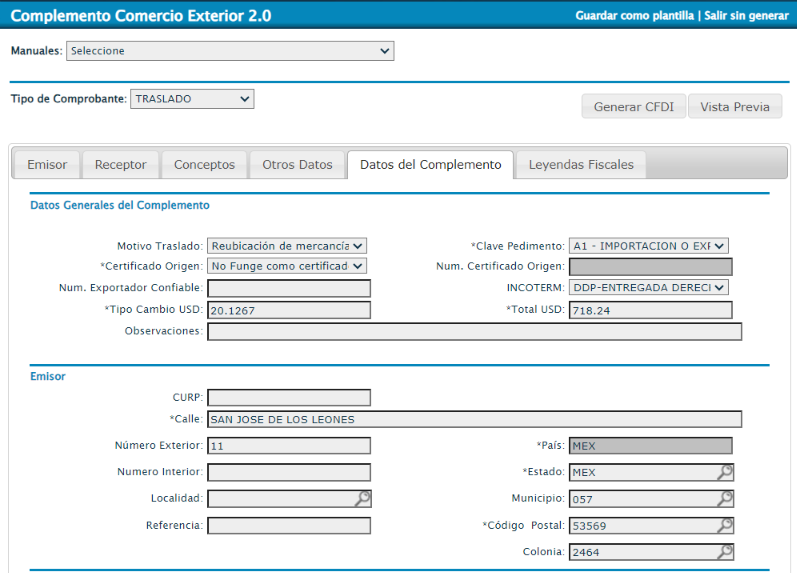Open the Tipo de Comprobante dropdown
Screen dimensions: 797x573
192,99
